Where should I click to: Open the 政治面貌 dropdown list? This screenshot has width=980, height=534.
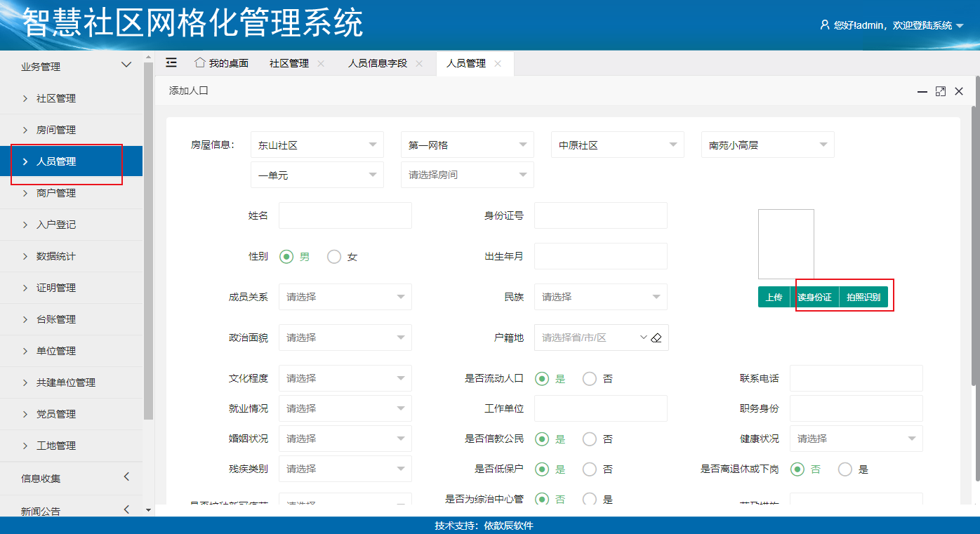pyautogui.click(x=345, y=338)
